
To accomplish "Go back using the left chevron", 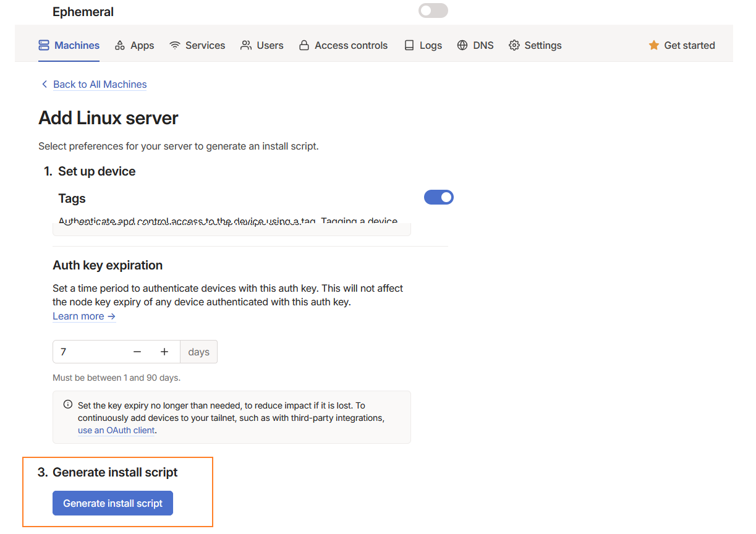I will pyautogui.click(x=44, y=84).
